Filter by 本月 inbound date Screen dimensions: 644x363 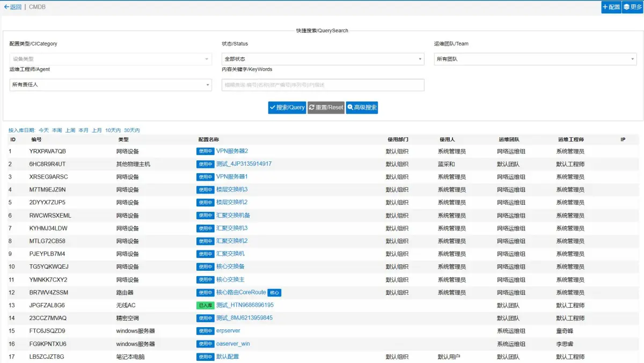tap(83, 130)
